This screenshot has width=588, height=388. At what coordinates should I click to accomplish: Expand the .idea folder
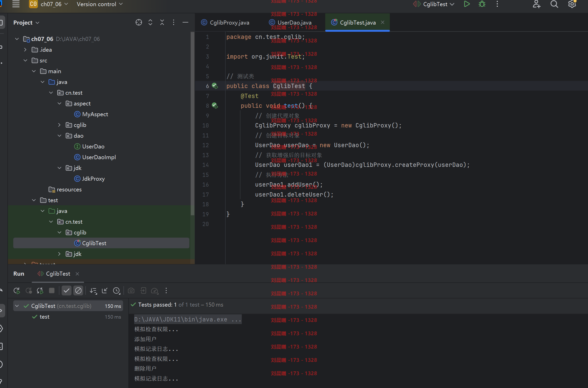25,50
